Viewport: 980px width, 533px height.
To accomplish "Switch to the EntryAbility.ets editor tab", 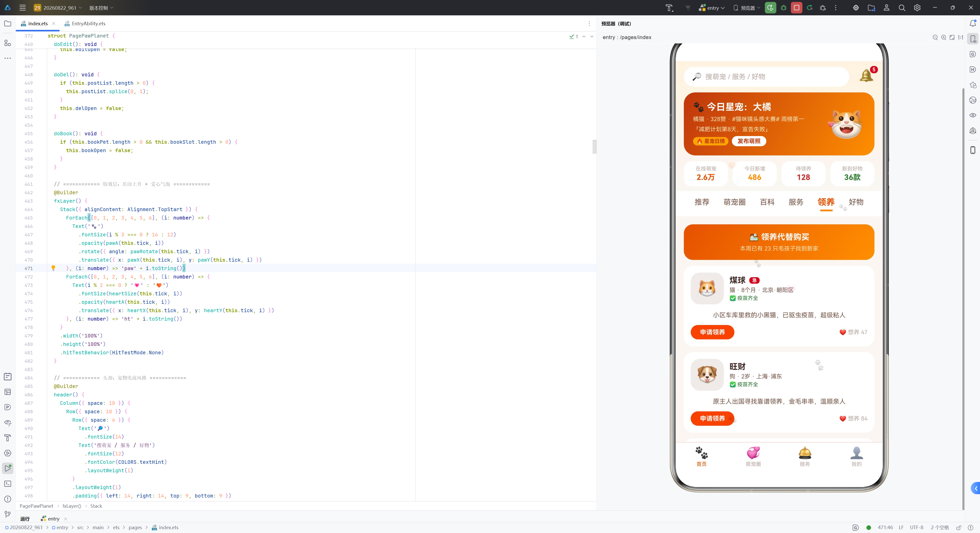I will (85, 23).
